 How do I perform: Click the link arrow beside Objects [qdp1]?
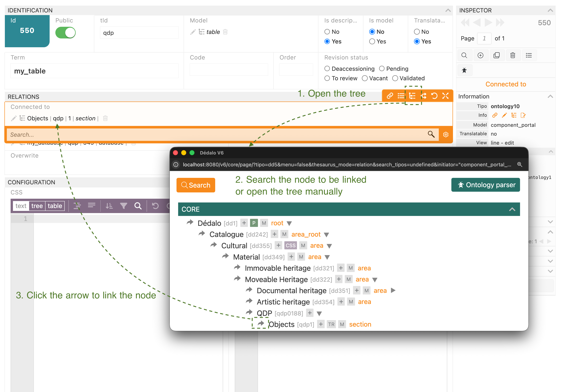click(261, 324)
